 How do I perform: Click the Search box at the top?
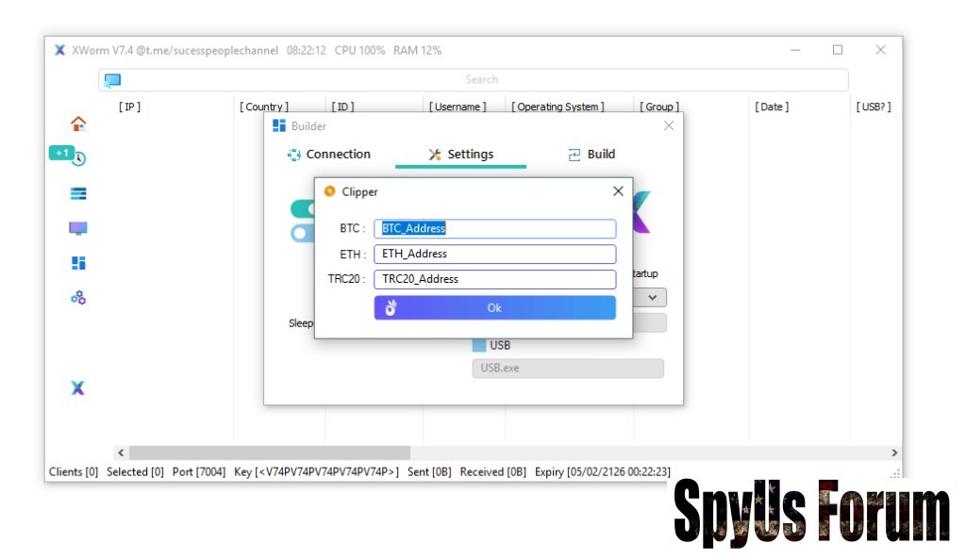coord(481,80)
